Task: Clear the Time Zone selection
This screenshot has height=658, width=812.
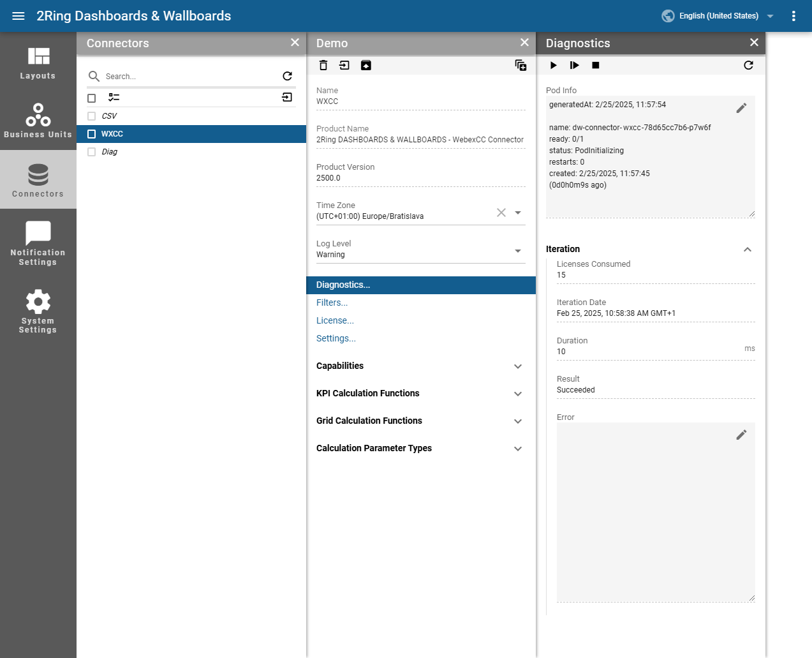Action: click(x=501, y=213)
